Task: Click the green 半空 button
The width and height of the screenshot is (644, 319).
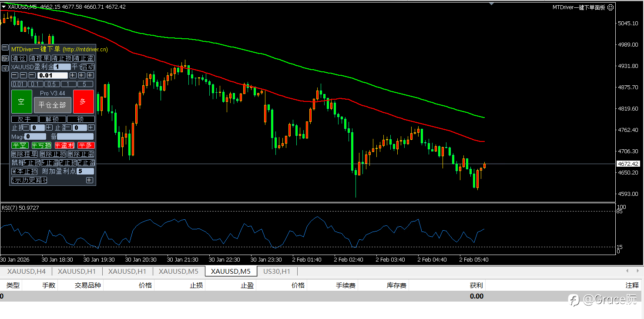Action: point(20,145)
